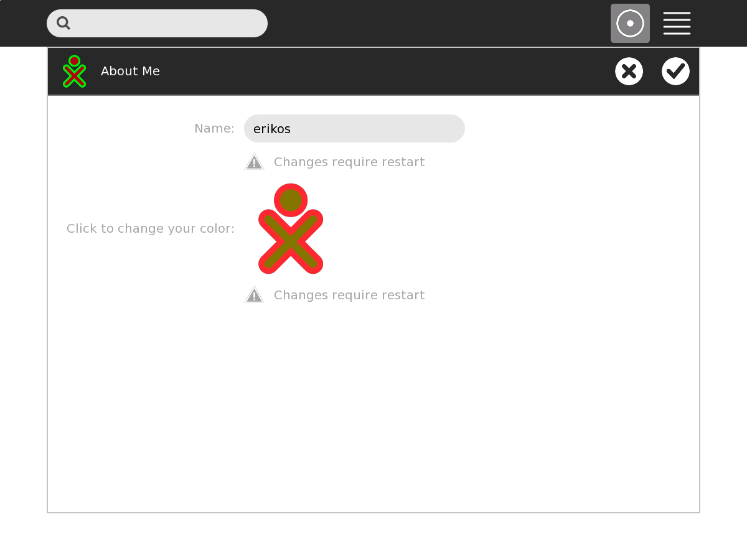Change your color via the large XO figure
This screenshot has width=747, height=560.
click(x=291, y=229)
